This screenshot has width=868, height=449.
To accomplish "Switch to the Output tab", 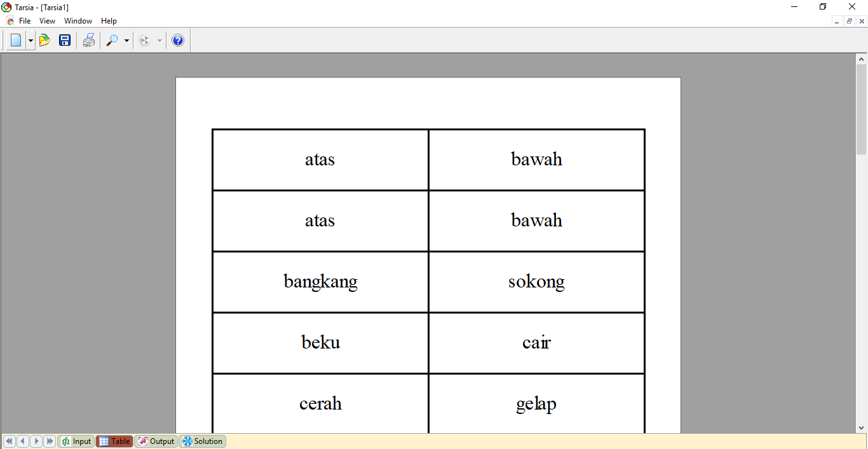I will pyautogui.click(x=156, y=441).
